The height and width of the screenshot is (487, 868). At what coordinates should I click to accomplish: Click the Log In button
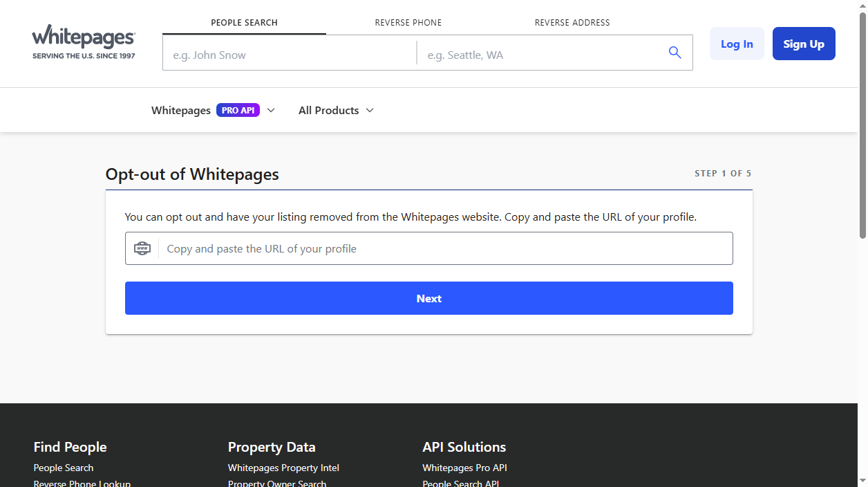point(737,44)
